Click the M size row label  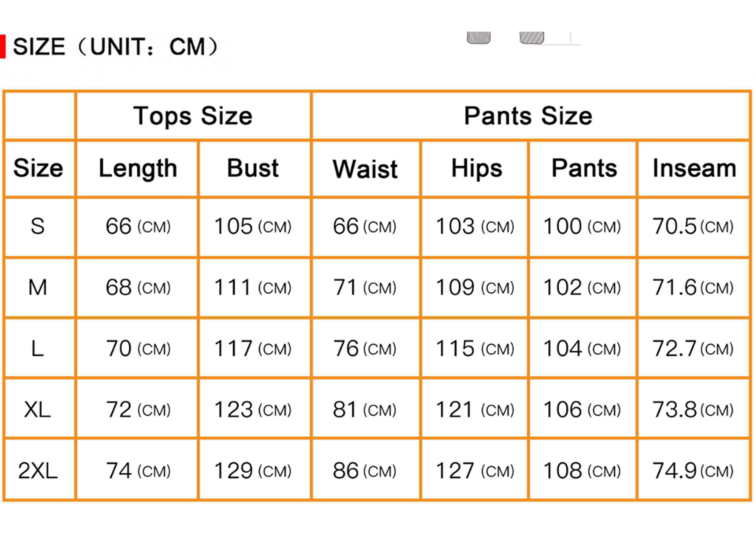pos(38,288)
